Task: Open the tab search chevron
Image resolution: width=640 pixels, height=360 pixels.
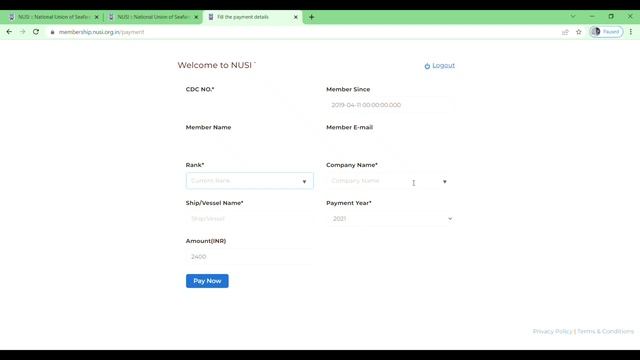Action: coord(573,16)
